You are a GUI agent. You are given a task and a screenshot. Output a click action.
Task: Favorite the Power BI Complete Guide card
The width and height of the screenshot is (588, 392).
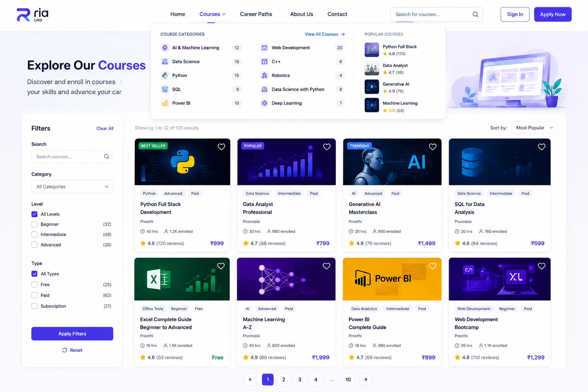coord(433,266)
